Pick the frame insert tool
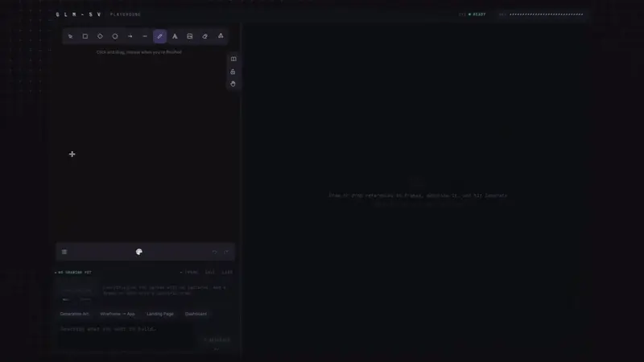The height and width of the screenshot is (362, 644). coord(190,36)
